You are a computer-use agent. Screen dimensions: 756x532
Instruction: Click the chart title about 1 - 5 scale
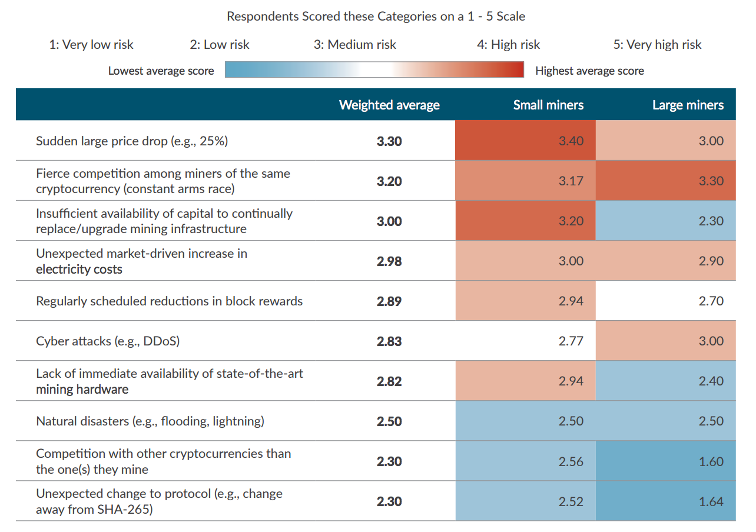coord(376,16)
